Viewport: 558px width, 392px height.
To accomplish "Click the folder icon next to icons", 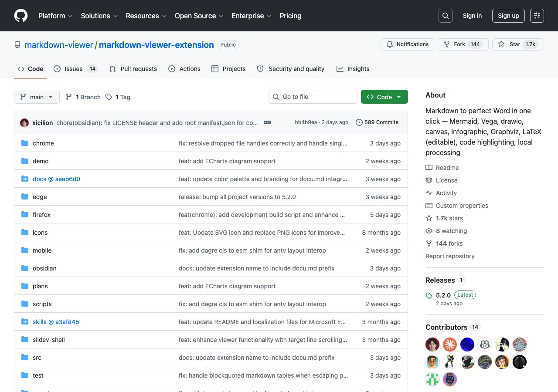I will pos(25,233).
